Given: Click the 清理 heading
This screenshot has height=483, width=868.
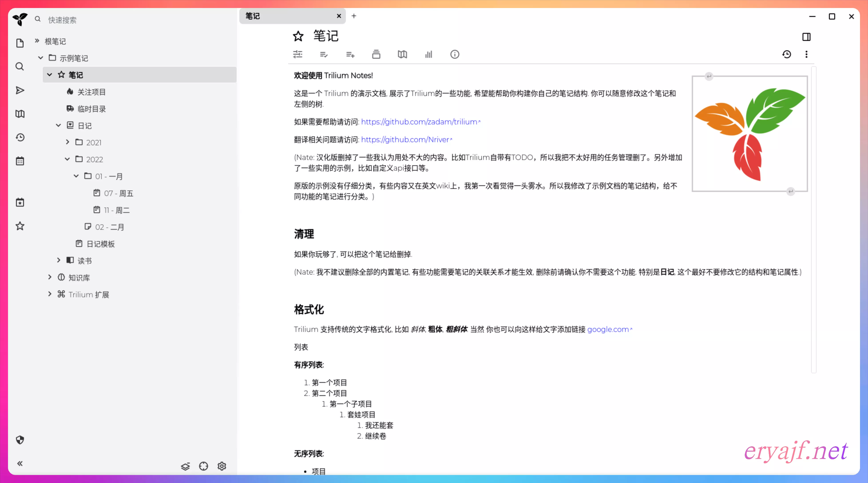Looking at the screenshot, I should [x=304, y=234].
